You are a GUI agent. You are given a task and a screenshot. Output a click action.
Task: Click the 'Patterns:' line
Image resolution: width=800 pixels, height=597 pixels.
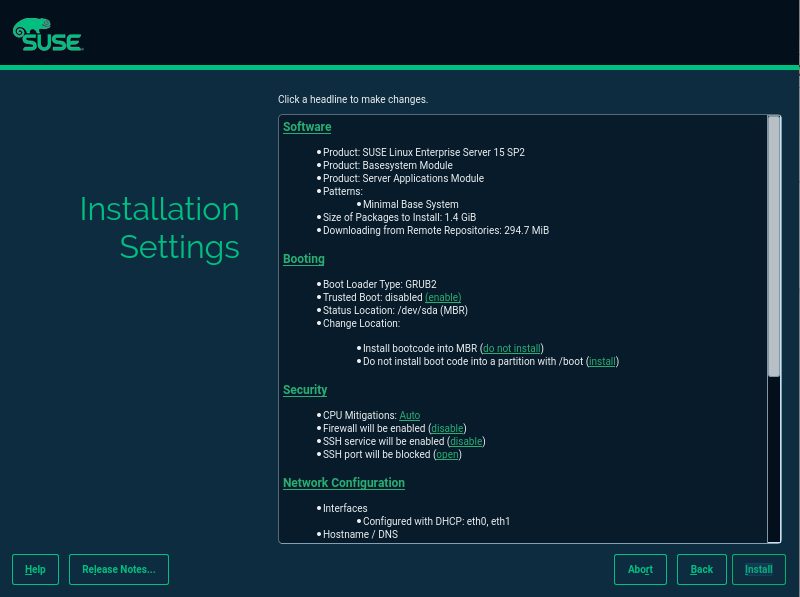343,191
